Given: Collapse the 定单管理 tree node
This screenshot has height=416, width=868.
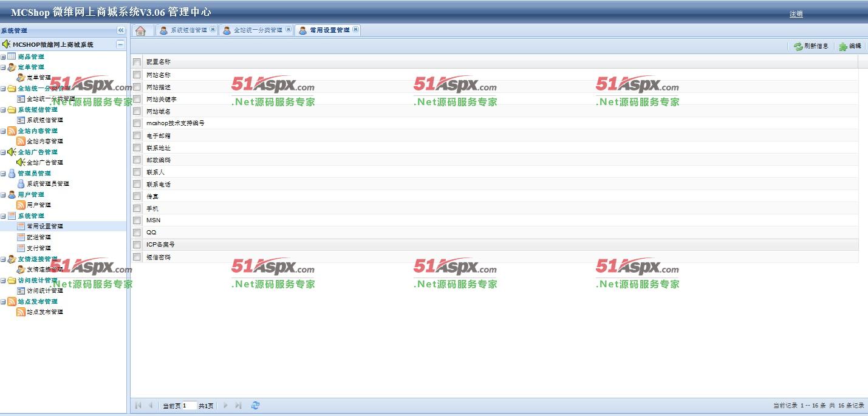Looking at the screenshot, I should pos(3,67).
